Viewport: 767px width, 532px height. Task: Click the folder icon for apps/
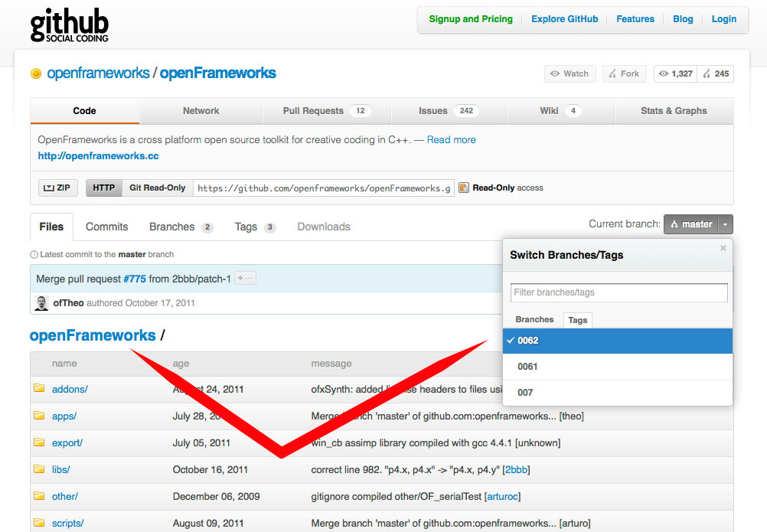[39, 415]
